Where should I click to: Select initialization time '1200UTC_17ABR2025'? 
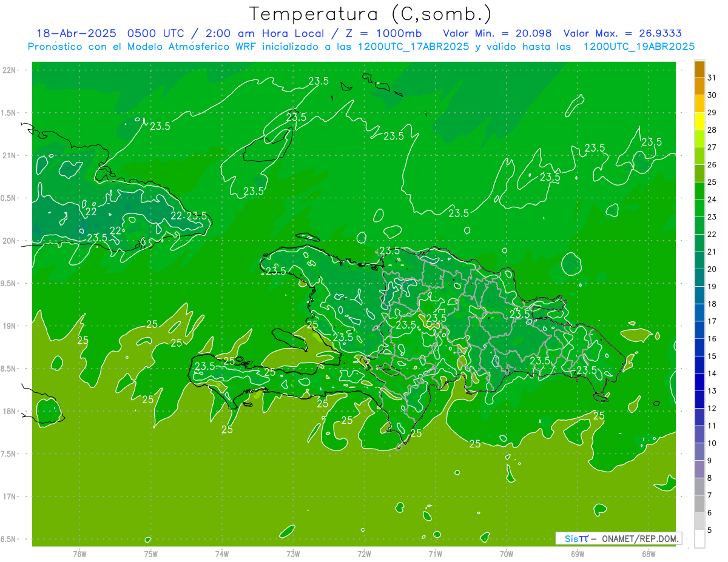coord(414,47)
